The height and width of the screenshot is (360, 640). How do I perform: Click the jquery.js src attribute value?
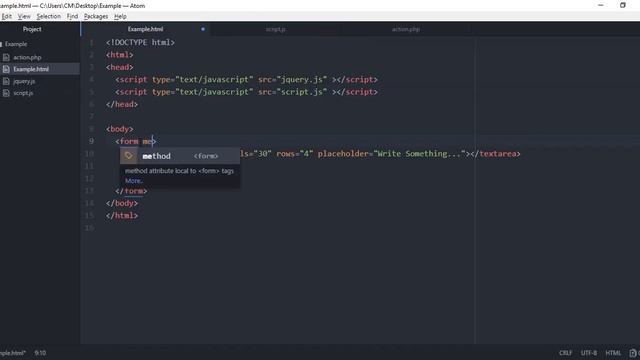302,80
